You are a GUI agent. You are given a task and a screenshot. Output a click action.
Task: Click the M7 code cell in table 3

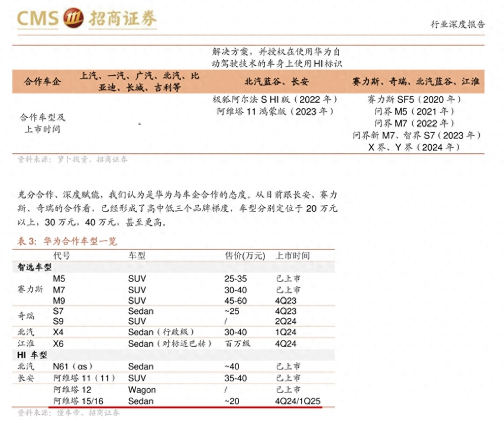[59, 290]
